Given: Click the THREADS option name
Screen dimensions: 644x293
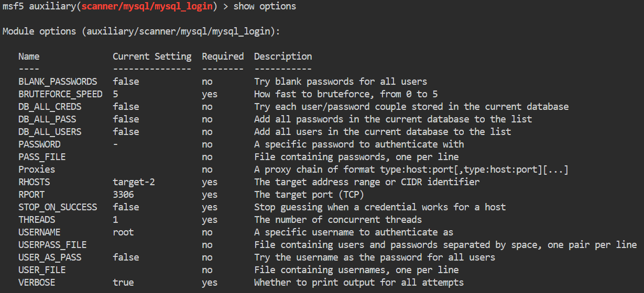Looking at the screenshot, I should [37, 220].
